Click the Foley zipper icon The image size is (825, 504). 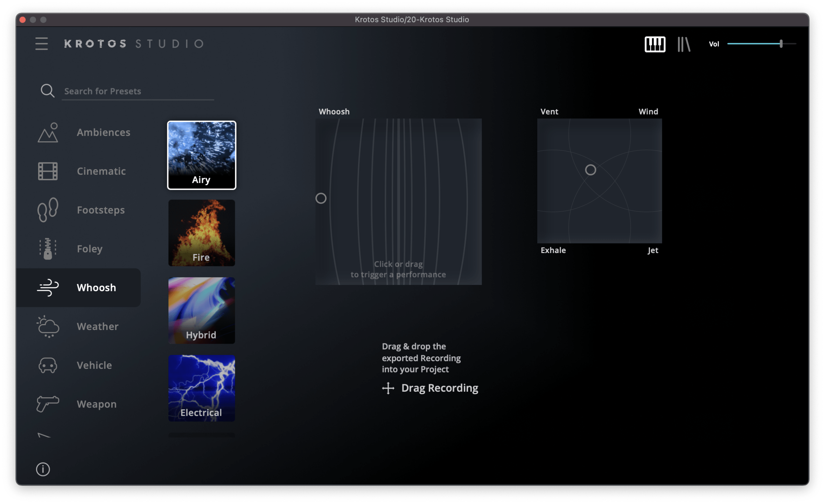[48, 248]
